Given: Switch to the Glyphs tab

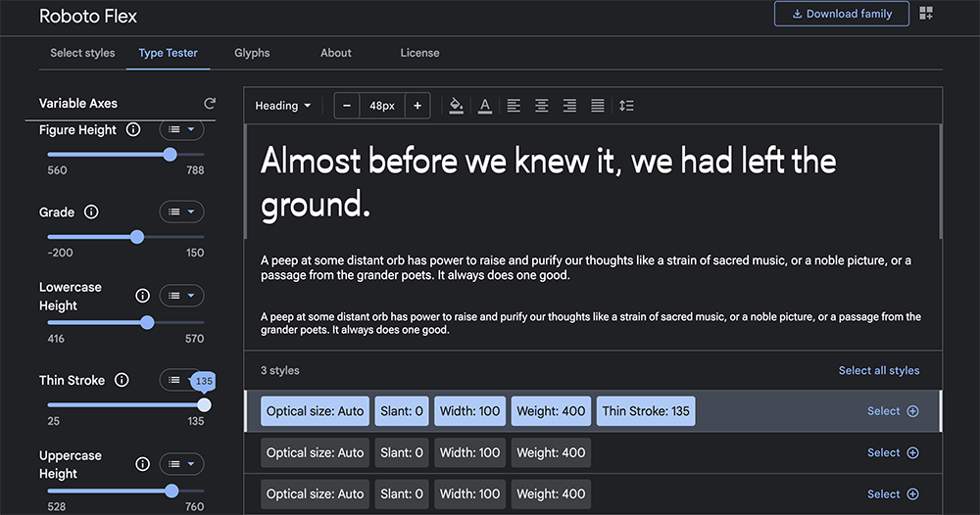Looking at the screenshot, I should [252, 53].
